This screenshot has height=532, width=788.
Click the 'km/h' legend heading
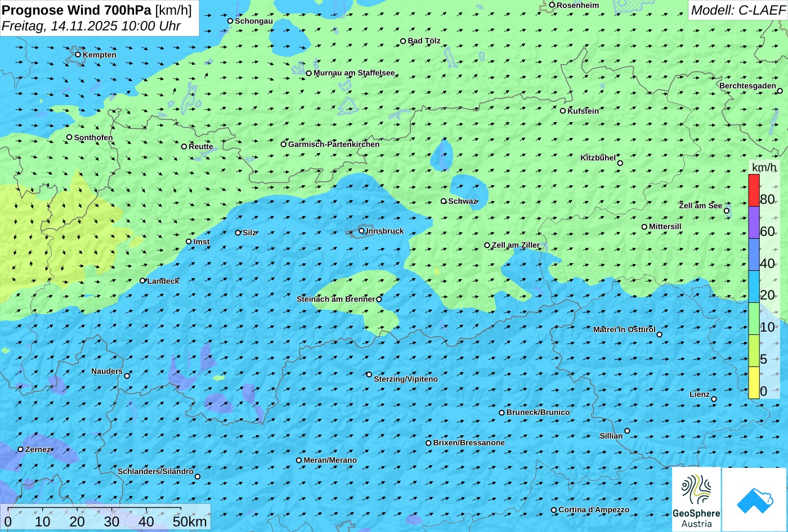pyautogui.click(x=764, y=167)
